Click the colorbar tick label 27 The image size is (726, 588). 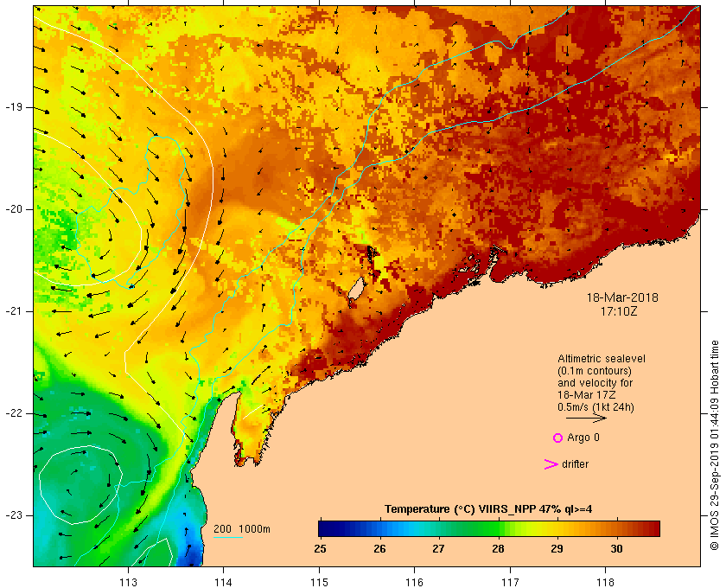click(438, 549)
